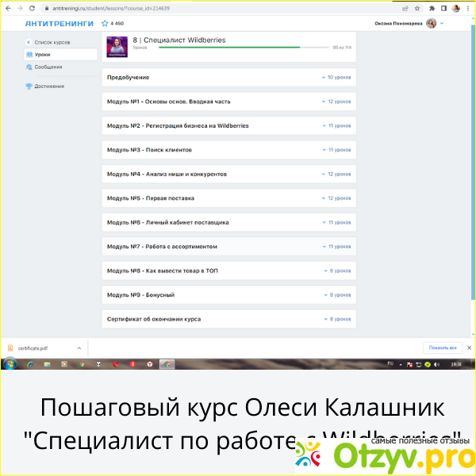Click the Показать все downloads button
Viewport: 476px width, 476px height.
pos(443,347)
